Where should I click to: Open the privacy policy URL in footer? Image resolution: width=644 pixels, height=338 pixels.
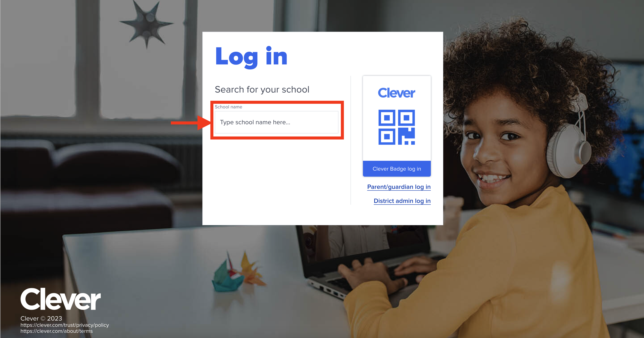click(x=65, y=325)
